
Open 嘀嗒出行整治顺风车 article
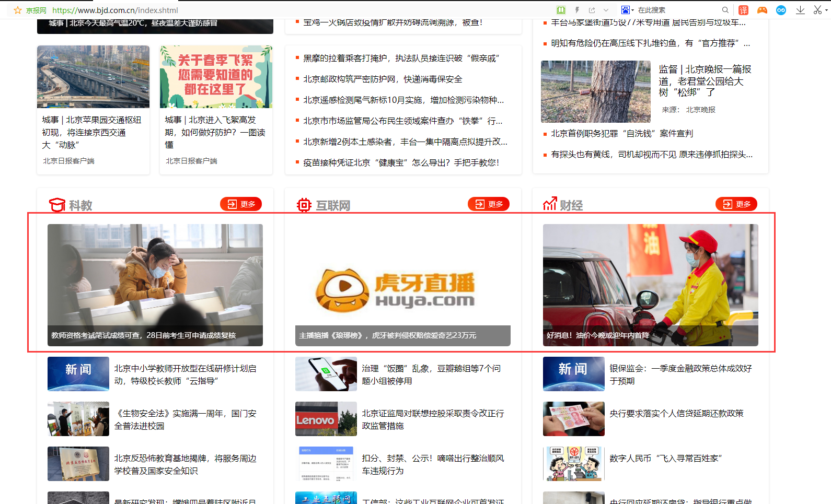pos(433,464)
